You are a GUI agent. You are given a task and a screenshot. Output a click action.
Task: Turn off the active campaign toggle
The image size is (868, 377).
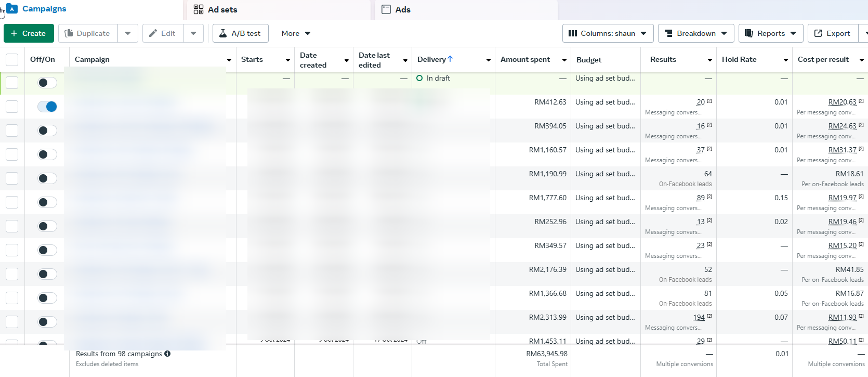click(47, 107)
